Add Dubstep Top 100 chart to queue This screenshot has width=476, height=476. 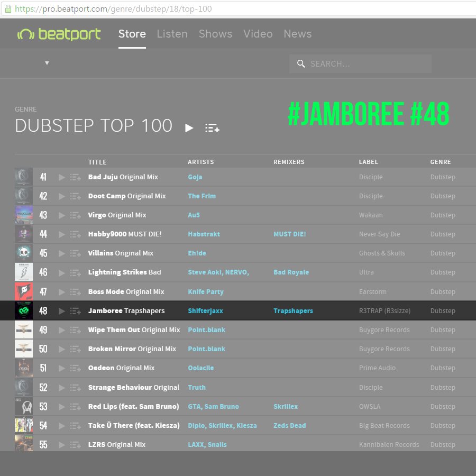coord(212,128)
